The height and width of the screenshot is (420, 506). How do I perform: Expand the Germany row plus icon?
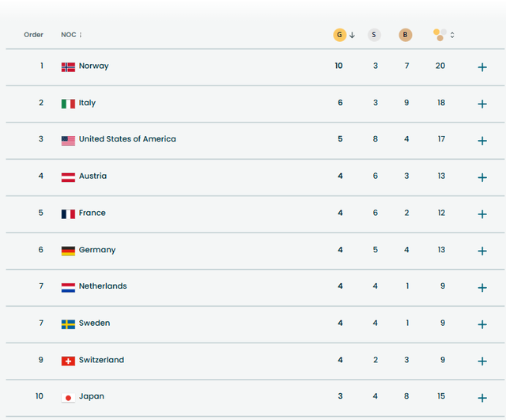coord(482,251)
